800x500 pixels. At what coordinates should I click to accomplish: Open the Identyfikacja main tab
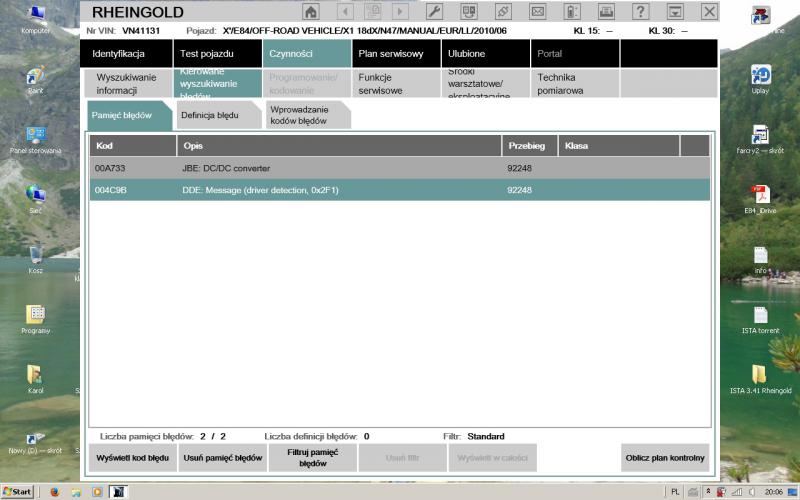(x=127, y=54)
